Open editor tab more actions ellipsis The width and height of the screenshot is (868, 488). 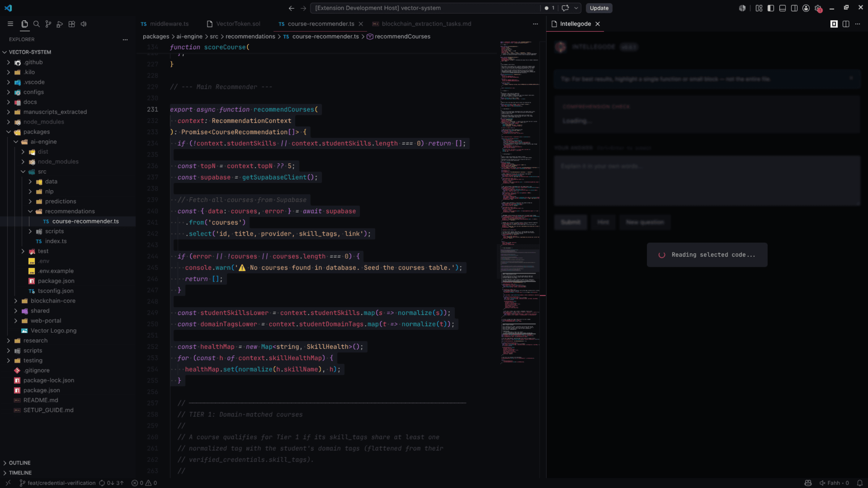coord(535,24)
